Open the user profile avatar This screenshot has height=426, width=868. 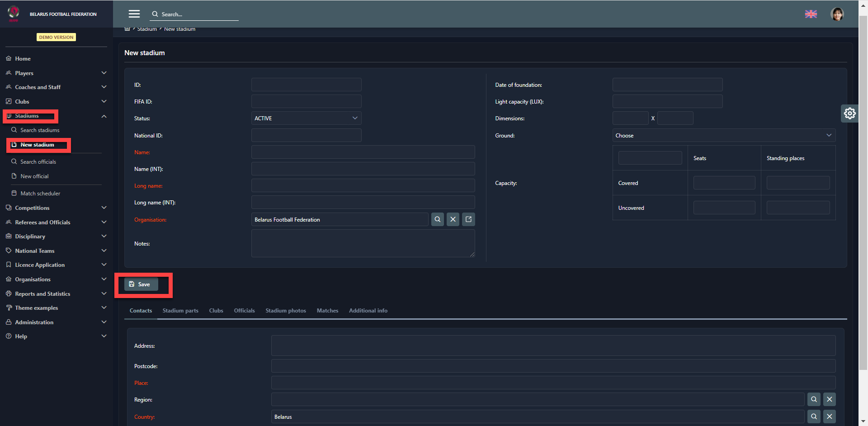click(837, 14)
